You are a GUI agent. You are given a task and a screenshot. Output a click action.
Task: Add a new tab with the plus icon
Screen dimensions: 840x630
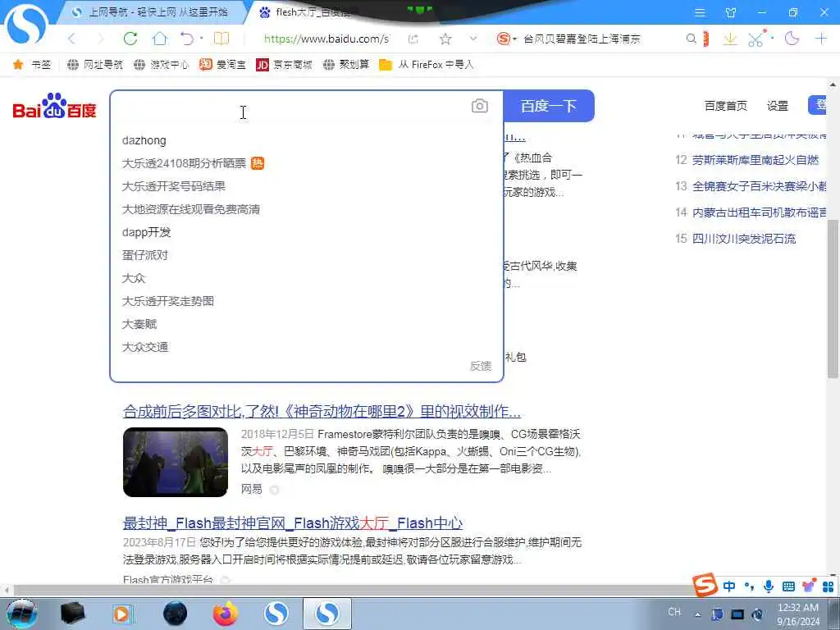tap(820, 39)
